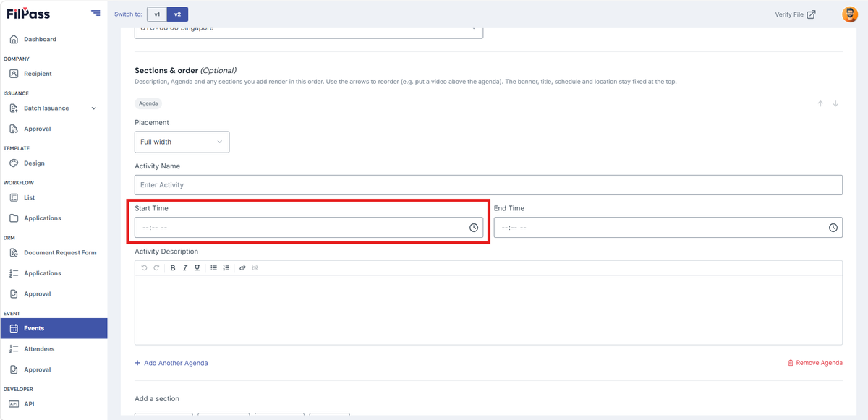This screenshot has width=868, height=420.
Task: Click the Batch Issuance document icon
Action: point(14,108)
